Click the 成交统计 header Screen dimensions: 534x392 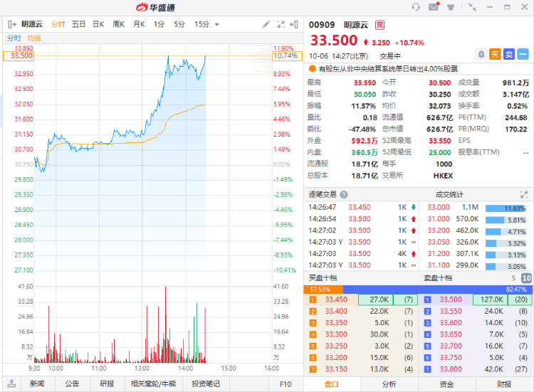click(449, 195)
